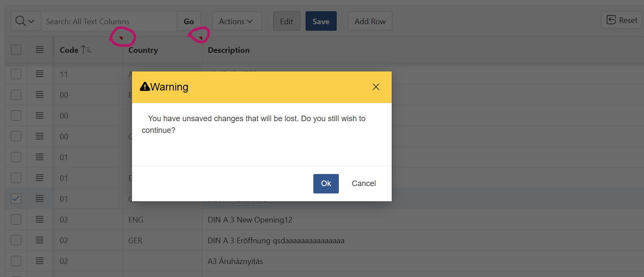This screenshot has width=644, height=277.
Task: Click the Description column header
Action: (229, 50)
